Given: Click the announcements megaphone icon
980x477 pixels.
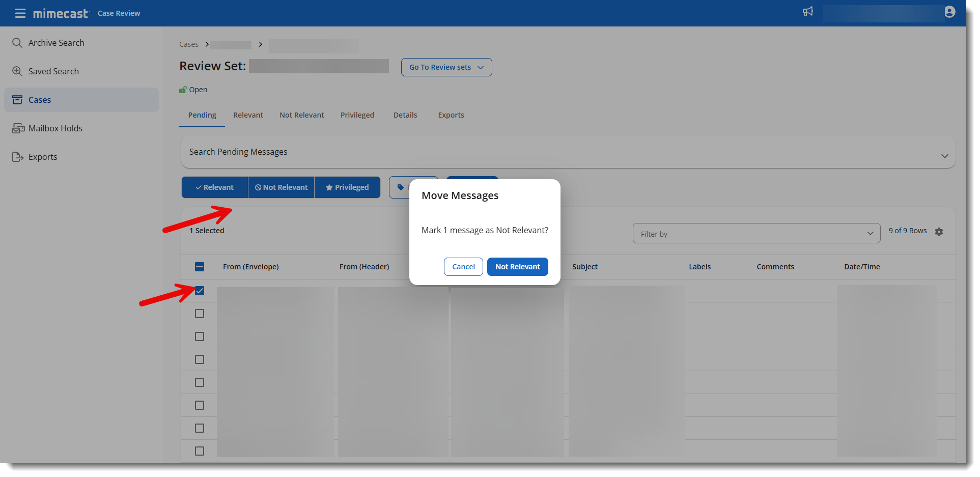Looking at the screenshot, I should click(807, 12).
